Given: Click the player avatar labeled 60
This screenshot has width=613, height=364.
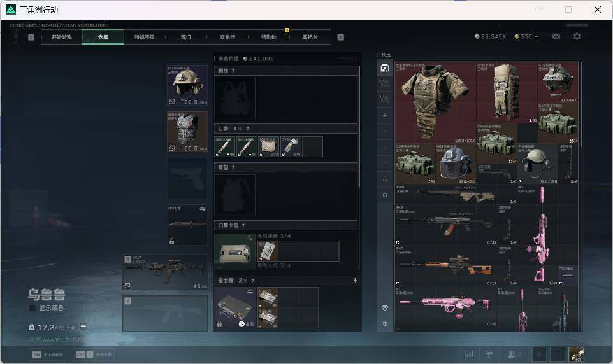Looking at the screenshot, I should tap(576, 354).
